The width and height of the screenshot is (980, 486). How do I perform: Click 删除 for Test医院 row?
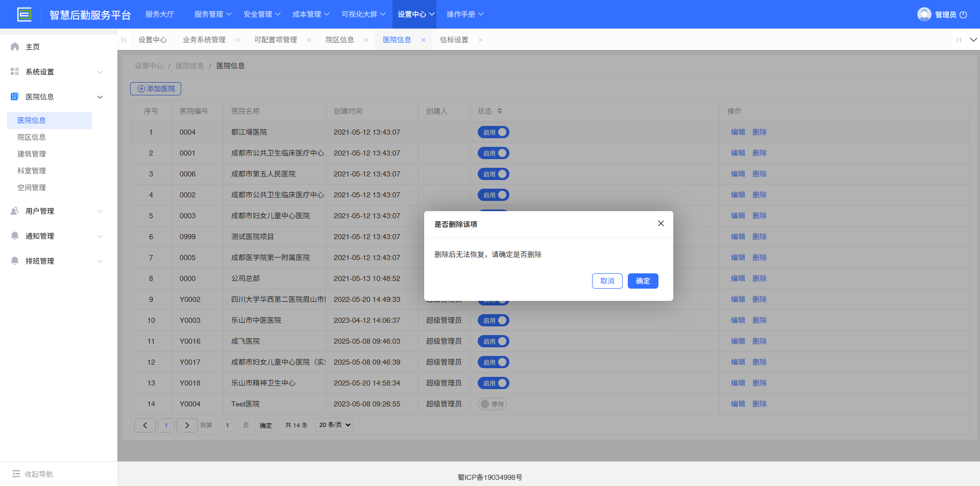(x=759, y=404)
